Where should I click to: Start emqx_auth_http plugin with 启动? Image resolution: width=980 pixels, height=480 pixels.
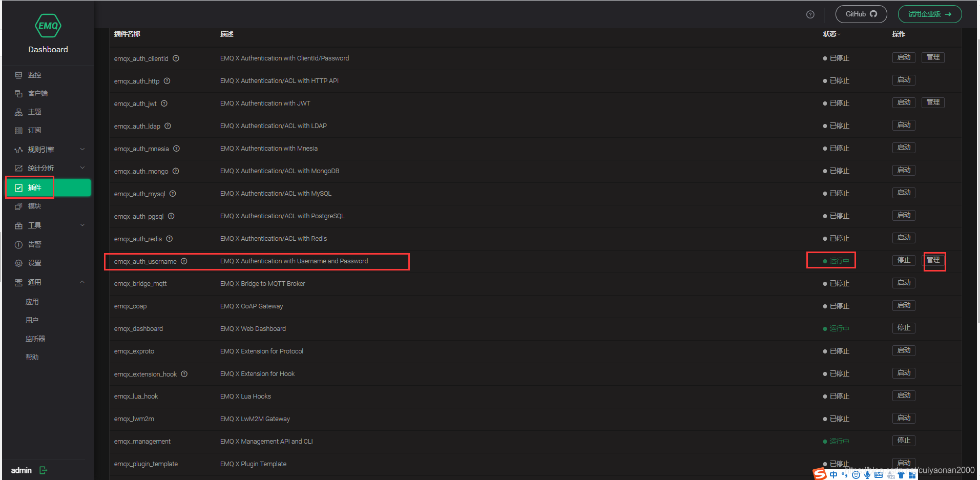click(904, 80)
